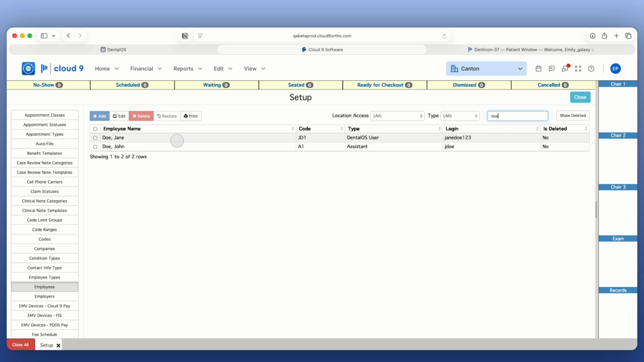This screenshot has width=644, height=362.
Task: Click the red Delete button
Action: [x=141, y=116]
